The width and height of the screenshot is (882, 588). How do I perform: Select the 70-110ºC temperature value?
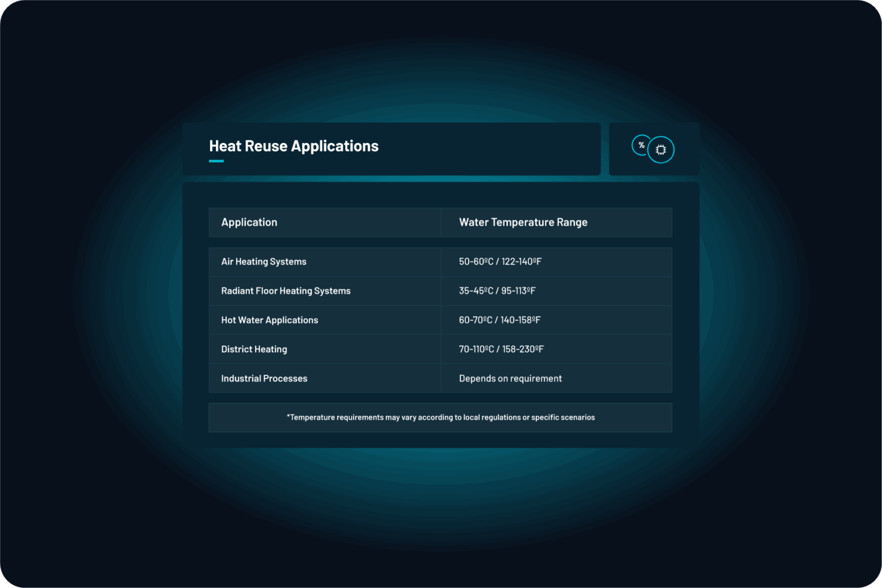(501, 349)
